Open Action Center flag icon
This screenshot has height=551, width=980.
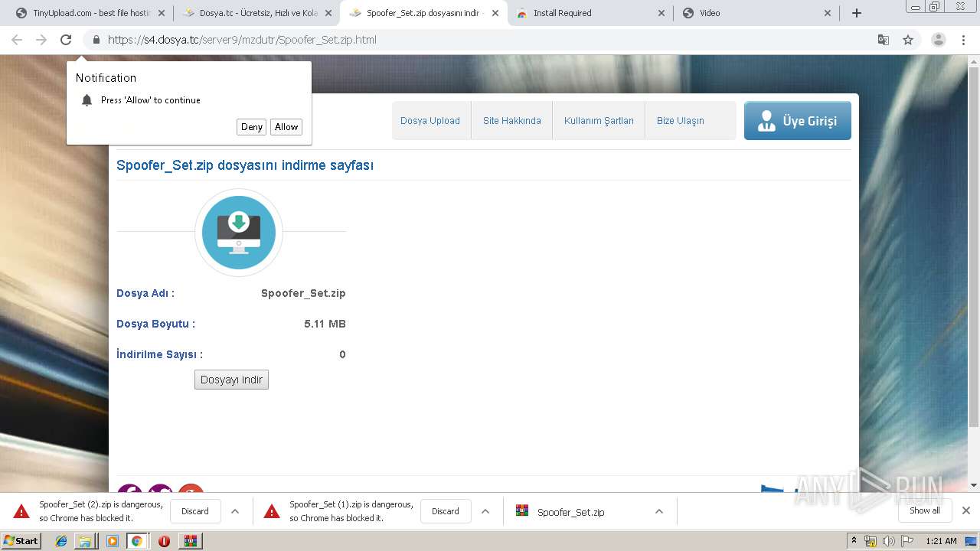[908, 541]
